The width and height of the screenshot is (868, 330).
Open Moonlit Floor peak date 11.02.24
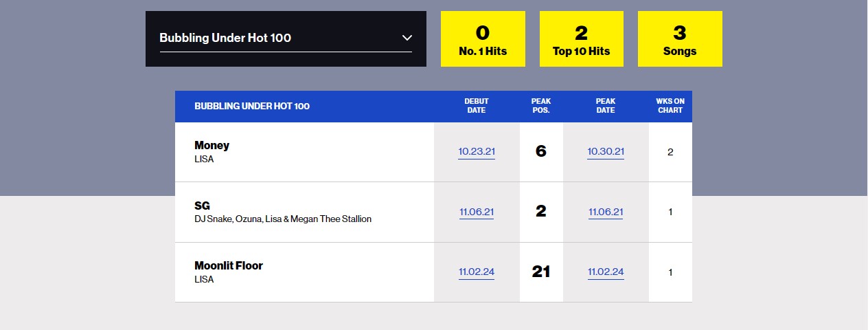click(x=606, y=272)
